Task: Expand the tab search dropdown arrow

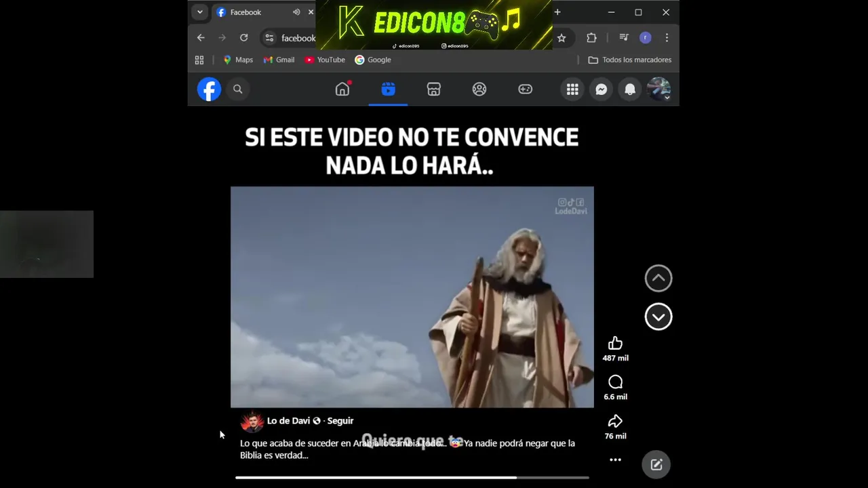Action: 199,12
